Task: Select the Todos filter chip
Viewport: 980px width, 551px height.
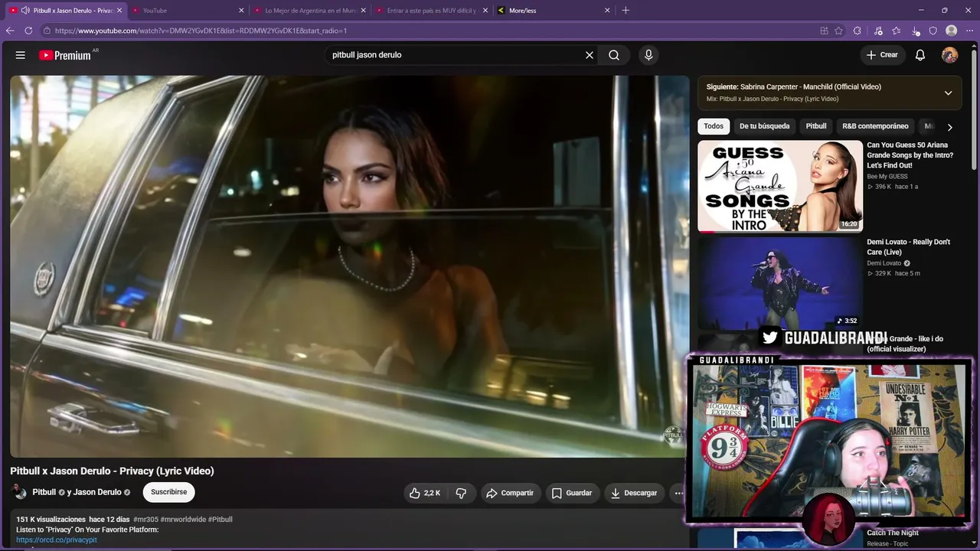Action: pyautogui.click(x=714, y=126)
